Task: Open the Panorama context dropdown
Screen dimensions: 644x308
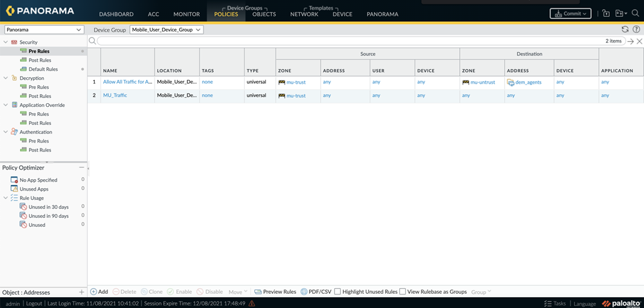Action: pyautogui.click(x=44, y=30)
